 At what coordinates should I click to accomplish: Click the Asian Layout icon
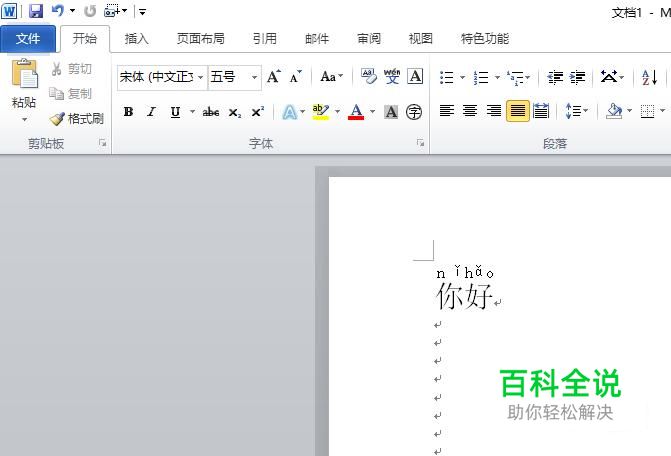pyautogui.click(x=609, y=77)
